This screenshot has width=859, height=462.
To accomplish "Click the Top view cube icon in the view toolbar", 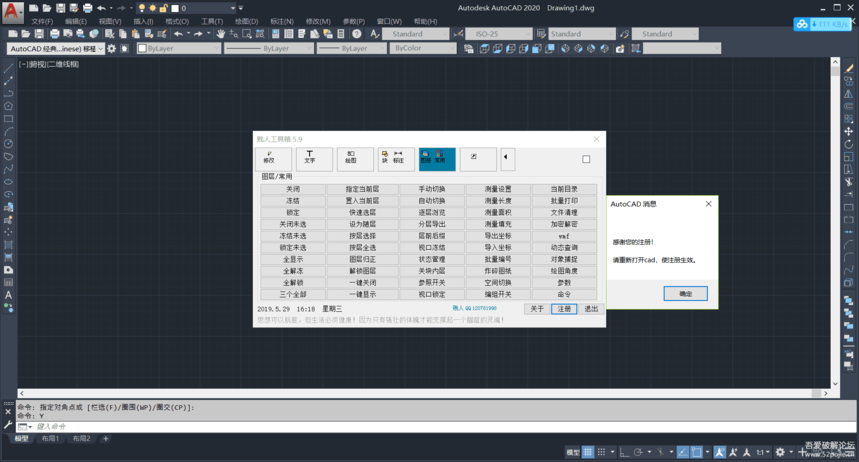I will pyautogui.click(x=484, y=49).
